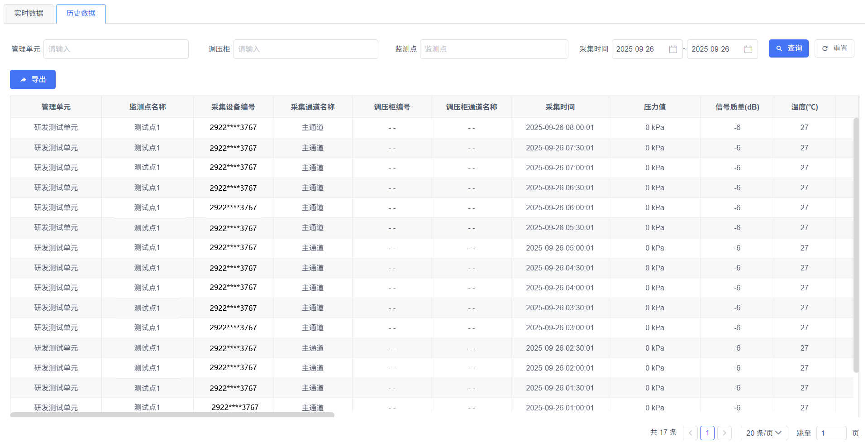Click the 导出 export button
The height and width of the screenshot is (443, 868).
(33, 79)
